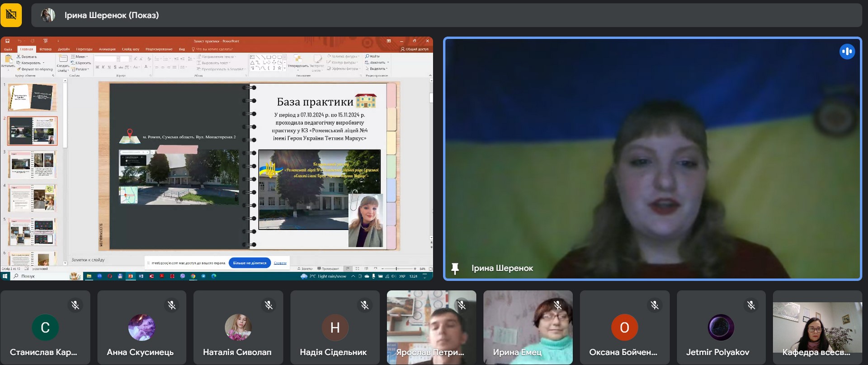Apply italic with the К button
The width and height of the screenshot is (868, 365).
tap(103, 67)
